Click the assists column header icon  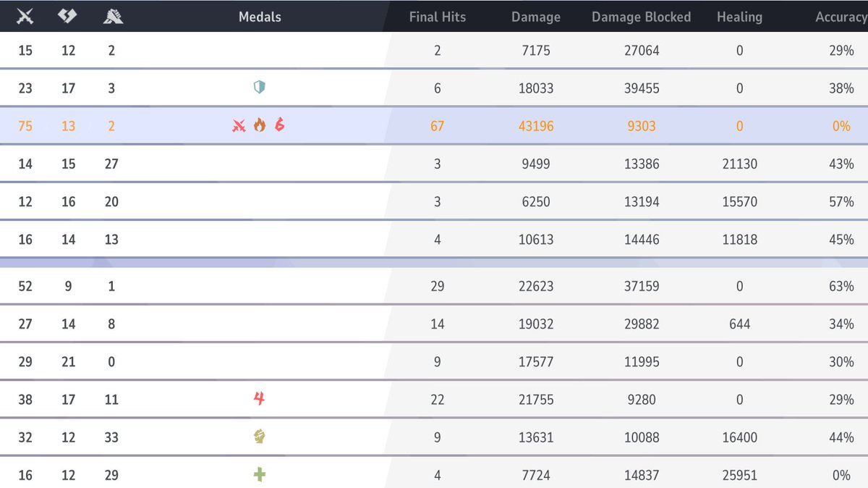click(112, 16)
